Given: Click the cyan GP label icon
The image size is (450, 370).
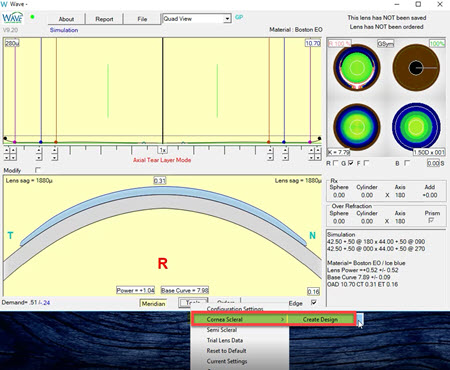Looking at the screenshot, I should point(239,17).
